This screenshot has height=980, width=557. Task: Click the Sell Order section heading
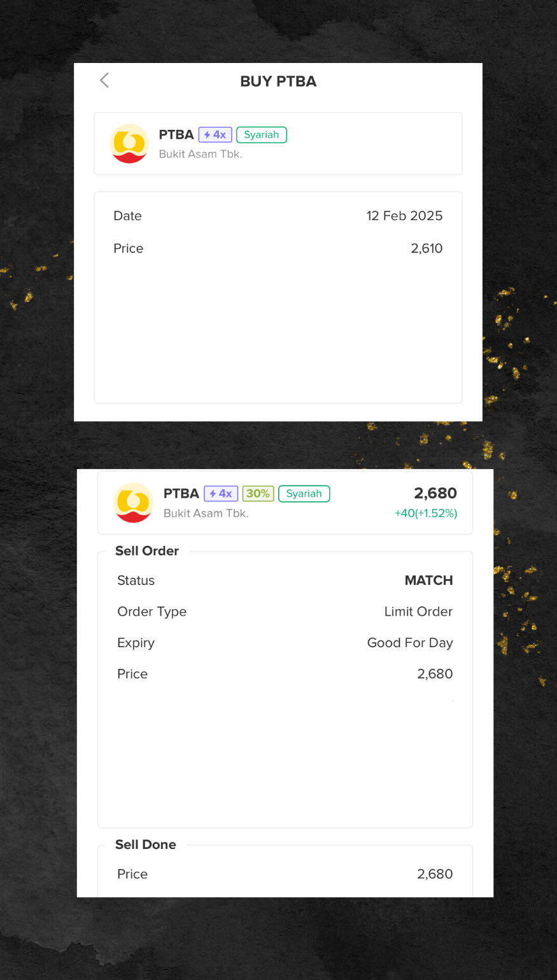[147, 551]
